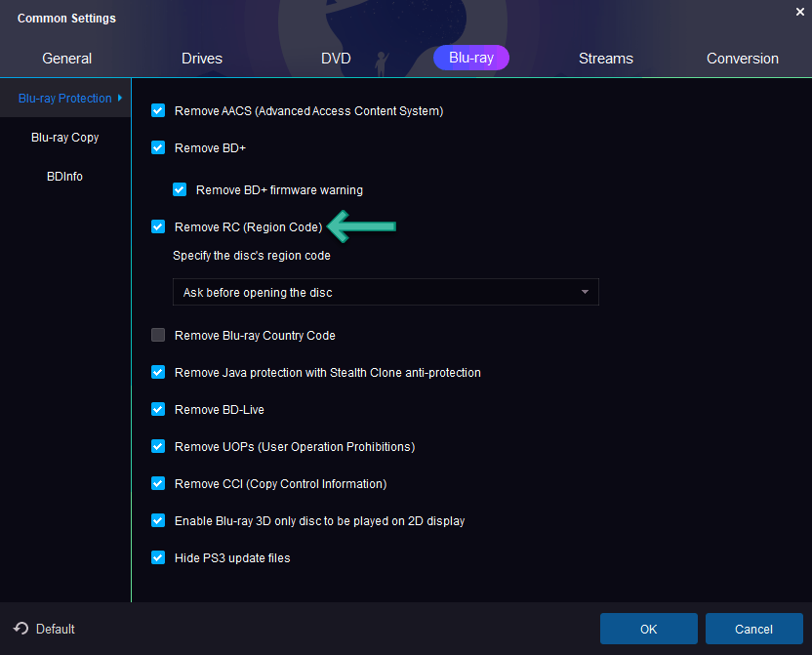
Task: Enable Remove Blu-ray Country Code
Action: click(158, 335)
